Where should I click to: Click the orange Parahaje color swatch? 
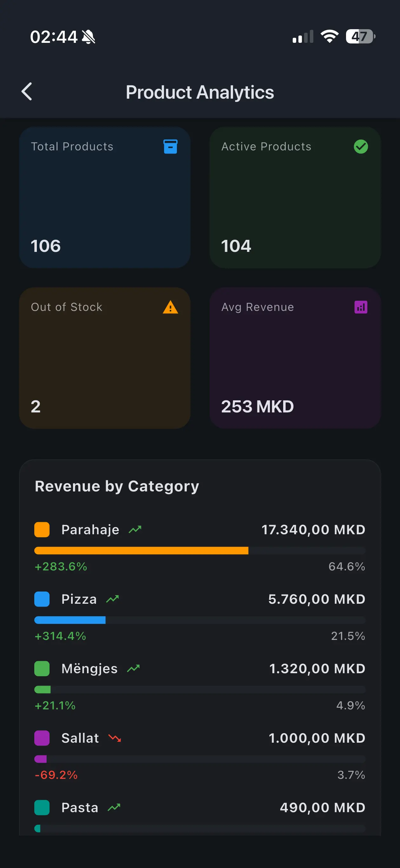point(42,529)
